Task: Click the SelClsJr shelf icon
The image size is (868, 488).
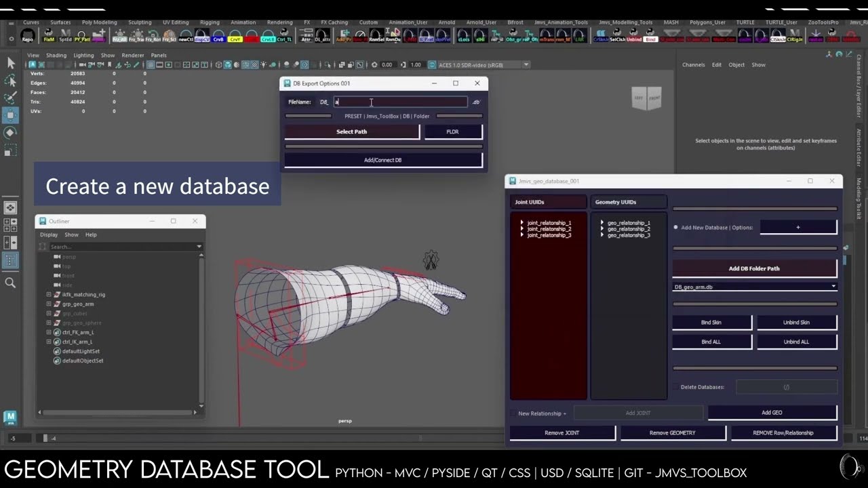Action: tap(618, 35)
